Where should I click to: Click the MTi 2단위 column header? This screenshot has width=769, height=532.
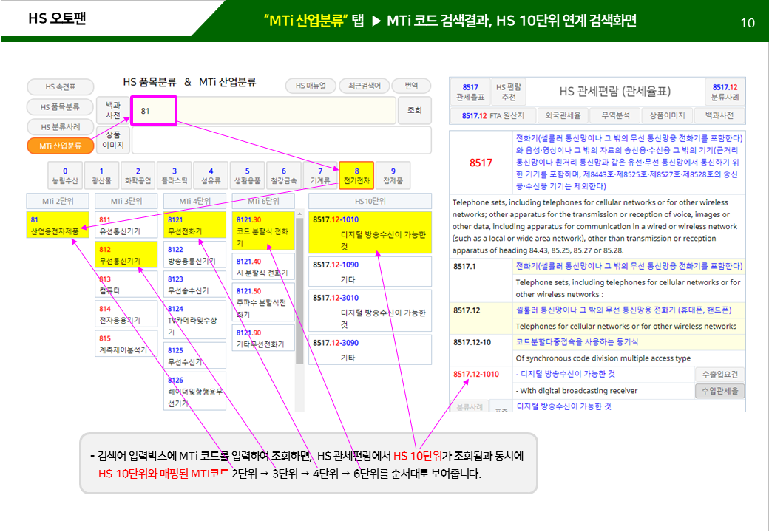(x=58, y=201)
